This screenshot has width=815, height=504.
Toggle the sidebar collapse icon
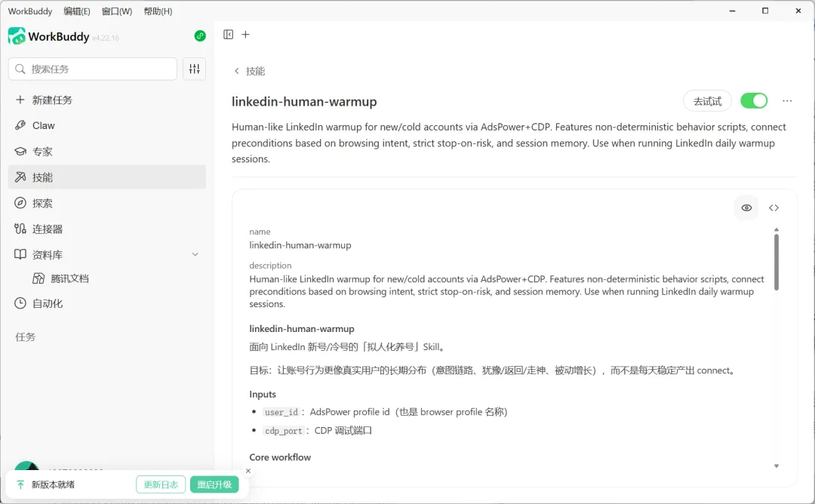(x=228, y=34)
